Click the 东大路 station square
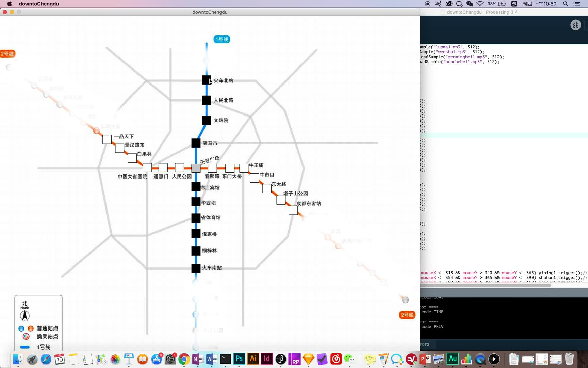 267,188
